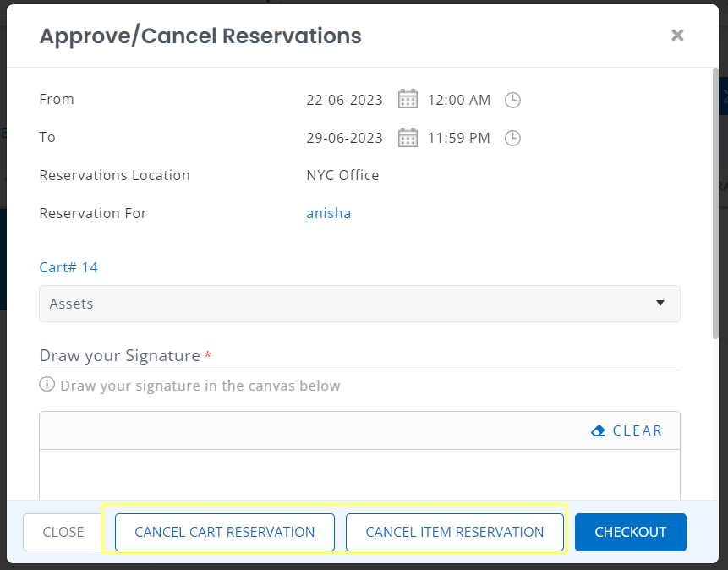Expand the Cart# 14 details
Screen dimensions: 728x570
coord(68,266)
